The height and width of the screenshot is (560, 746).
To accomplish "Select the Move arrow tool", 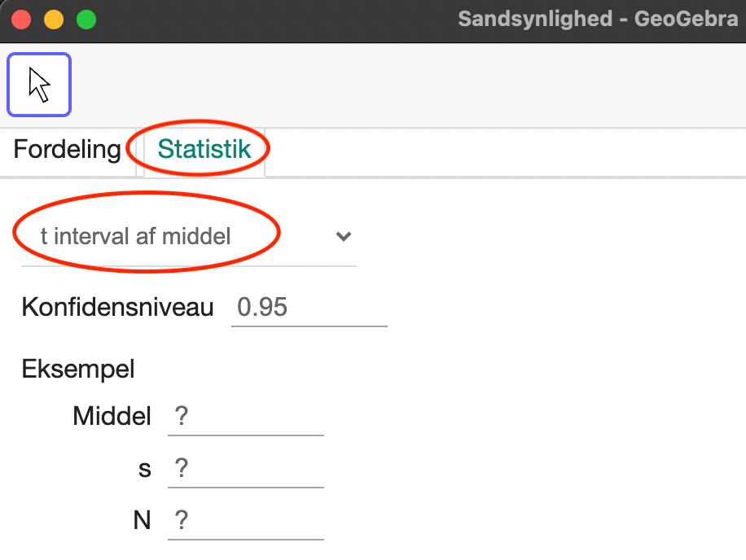I will pos(39,85).
